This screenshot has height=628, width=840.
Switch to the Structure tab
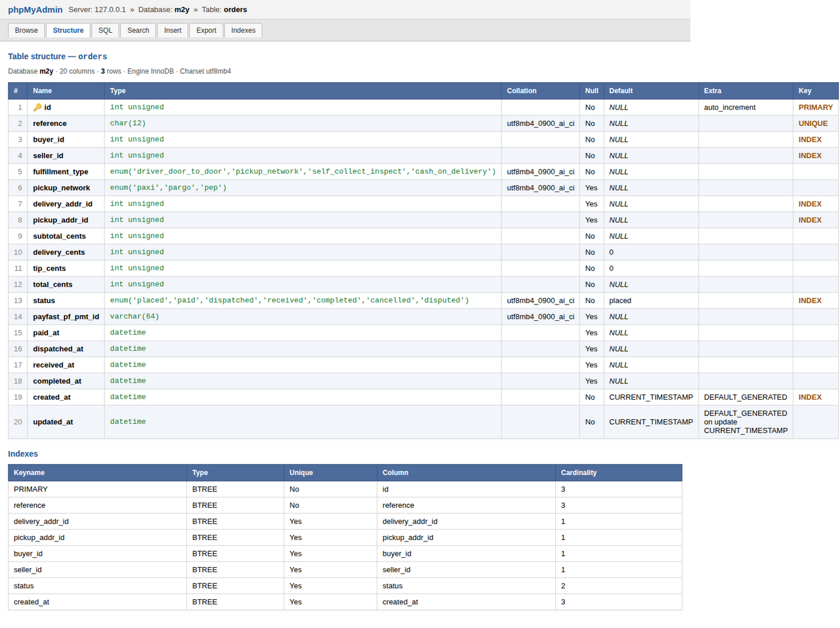68,31
